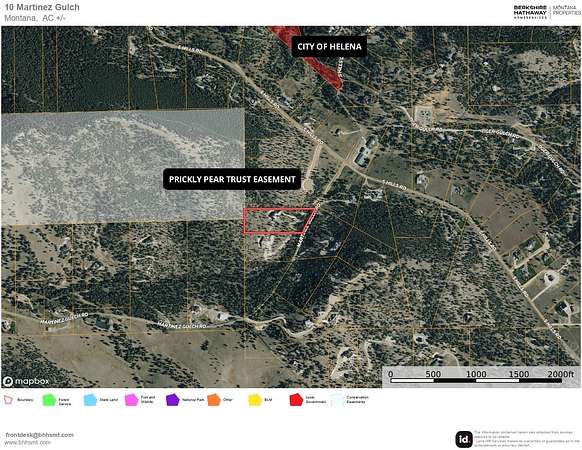Click the id logo near disclaimer

click(464, 439)
